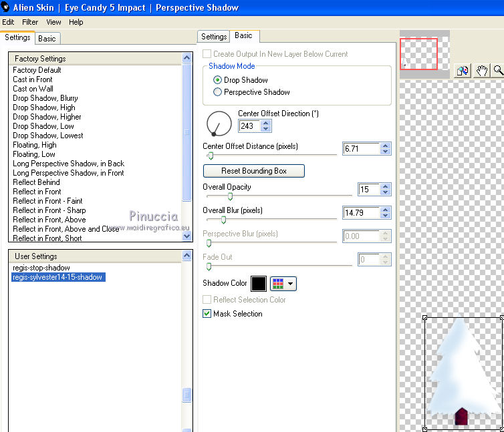Viewport: 504px width, 432px height.
Task: Click User Settings list scroll up arrow
Action: coord(186,256)
